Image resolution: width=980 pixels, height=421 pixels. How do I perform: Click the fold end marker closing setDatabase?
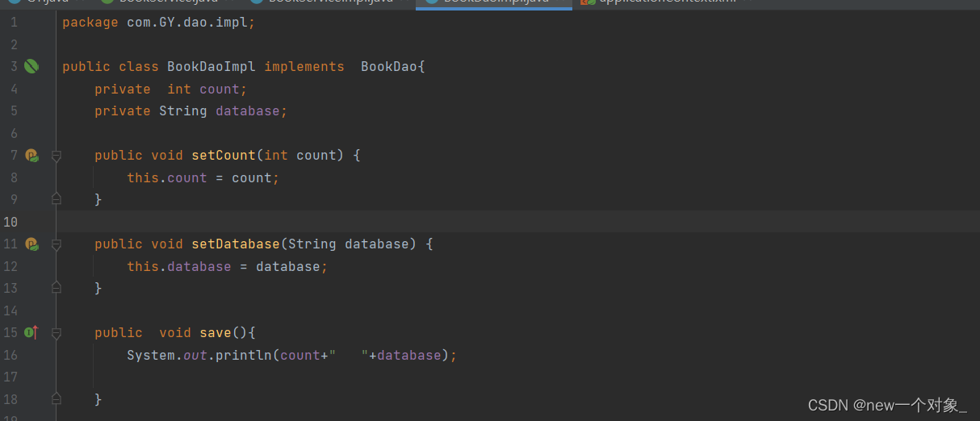57,287
